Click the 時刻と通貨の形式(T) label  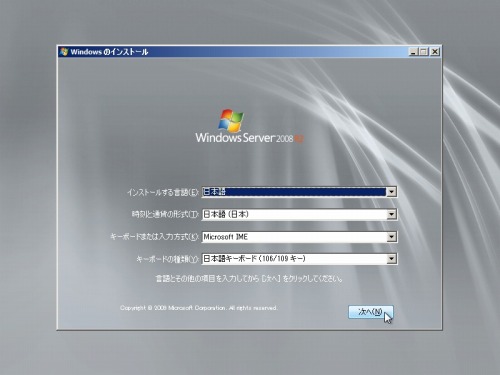point(165,214)
